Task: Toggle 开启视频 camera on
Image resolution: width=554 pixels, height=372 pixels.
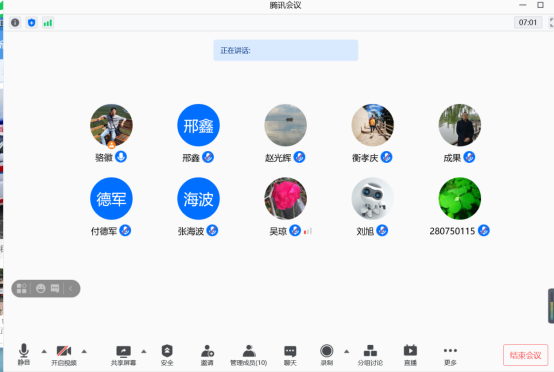Action: point(64,355)
